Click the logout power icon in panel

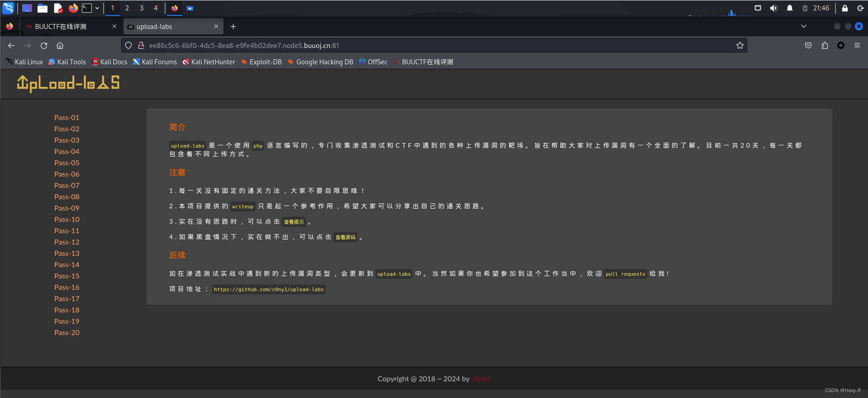(x=860, y=8)
